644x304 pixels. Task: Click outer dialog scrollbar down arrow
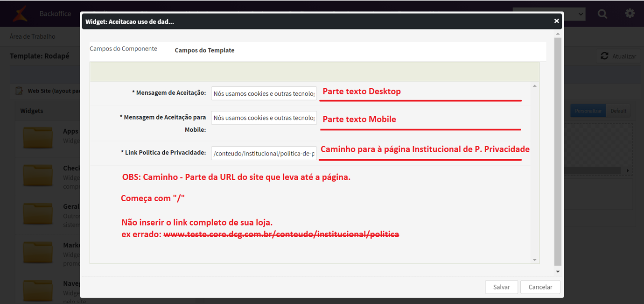(558, 271)
